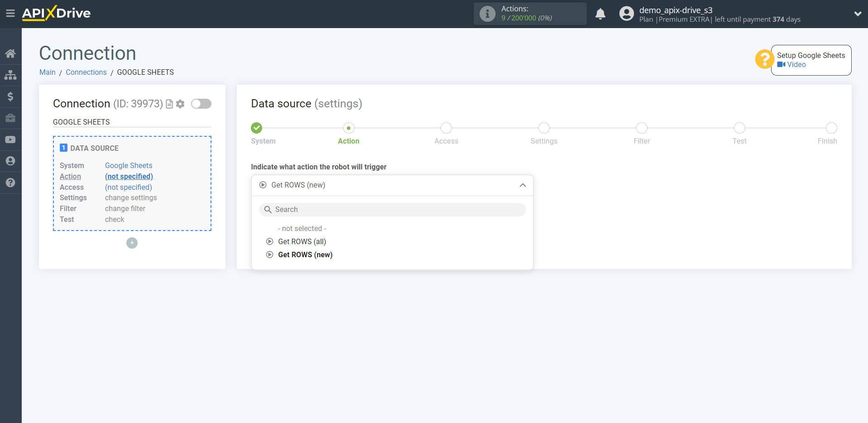Open the connection settings gear icon
This screenshot has height=423, width=868.
180,104
